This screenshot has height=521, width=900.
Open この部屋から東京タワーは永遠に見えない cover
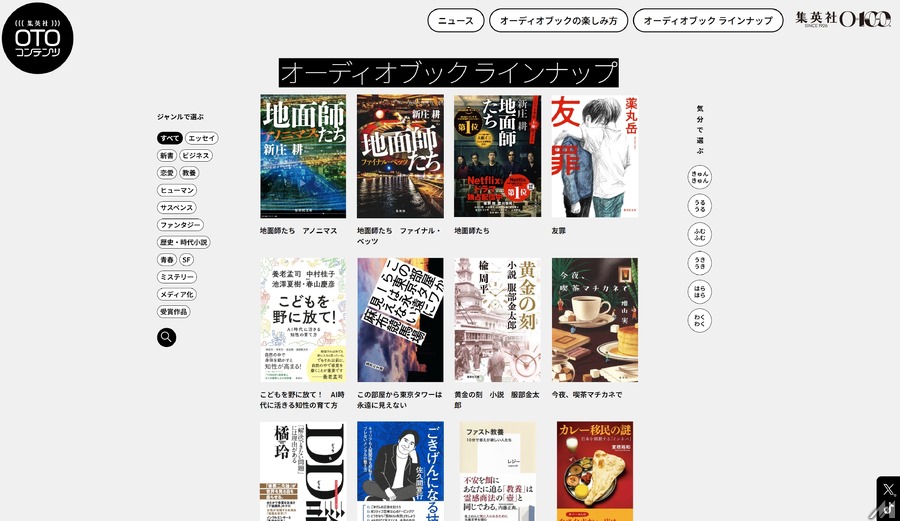400,320
